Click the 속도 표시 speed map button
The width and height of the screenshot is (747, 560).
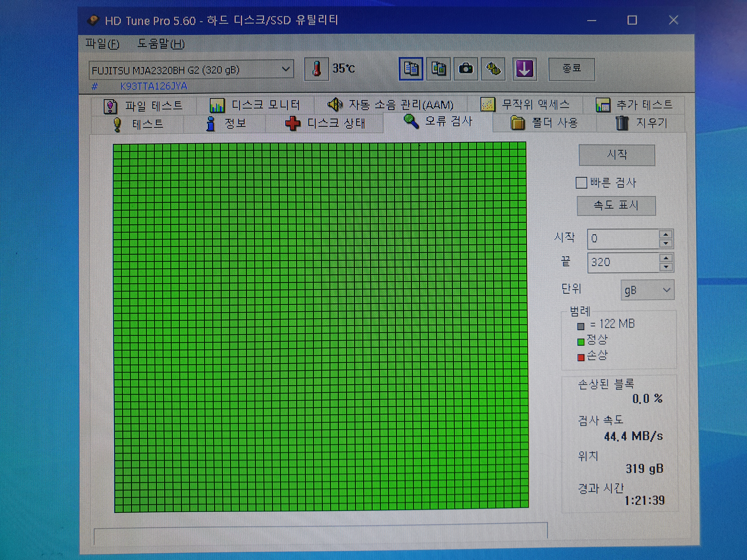[616, 206]
